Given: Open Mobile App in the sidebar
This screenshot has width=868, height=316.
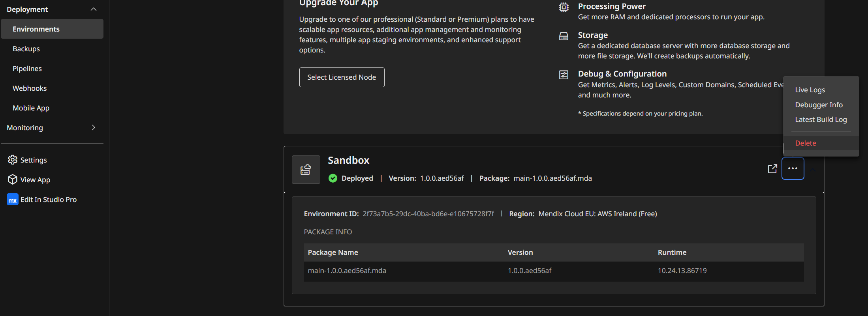Looking at the screenshot, I should click(x=31, y=108).
